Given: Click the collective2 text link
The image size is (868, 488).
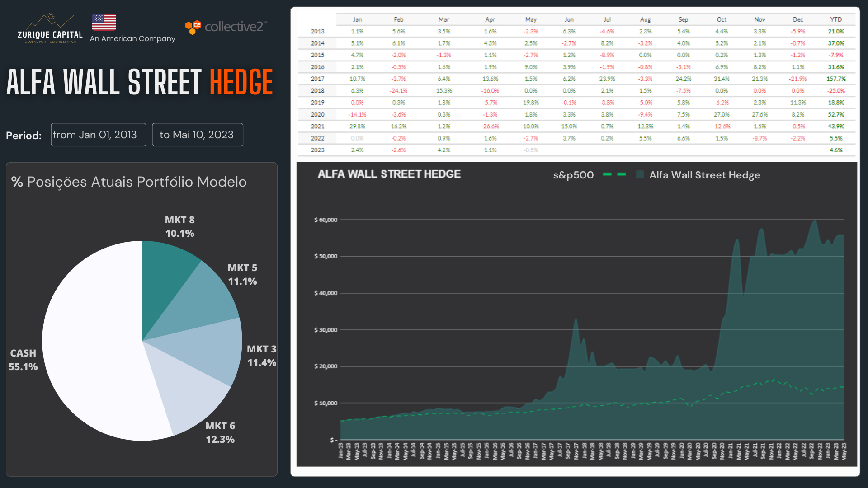Looking at the screenshot, I should pos(234,27).
